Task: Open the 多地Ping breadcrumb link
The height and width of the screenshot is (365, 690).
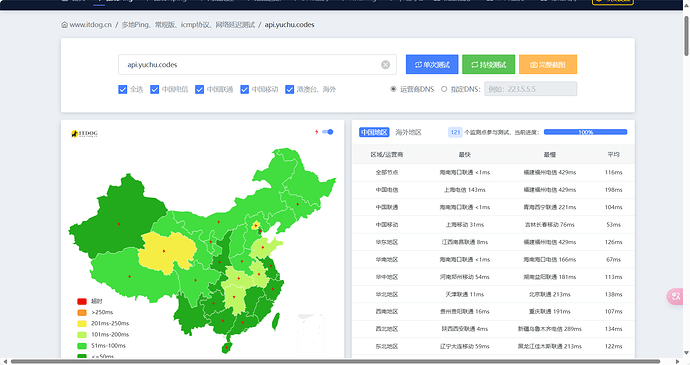Action: pos(188,25)
